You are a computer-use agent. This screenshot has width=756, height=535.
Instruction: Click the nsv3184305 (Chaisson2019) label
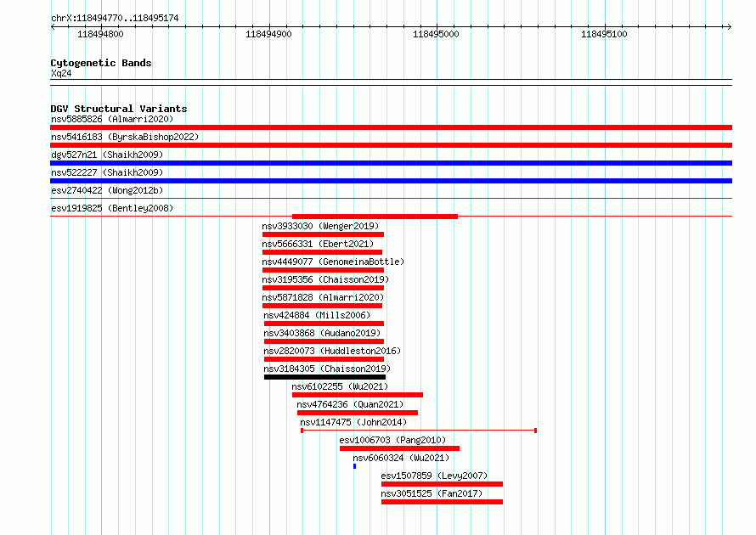327,369
